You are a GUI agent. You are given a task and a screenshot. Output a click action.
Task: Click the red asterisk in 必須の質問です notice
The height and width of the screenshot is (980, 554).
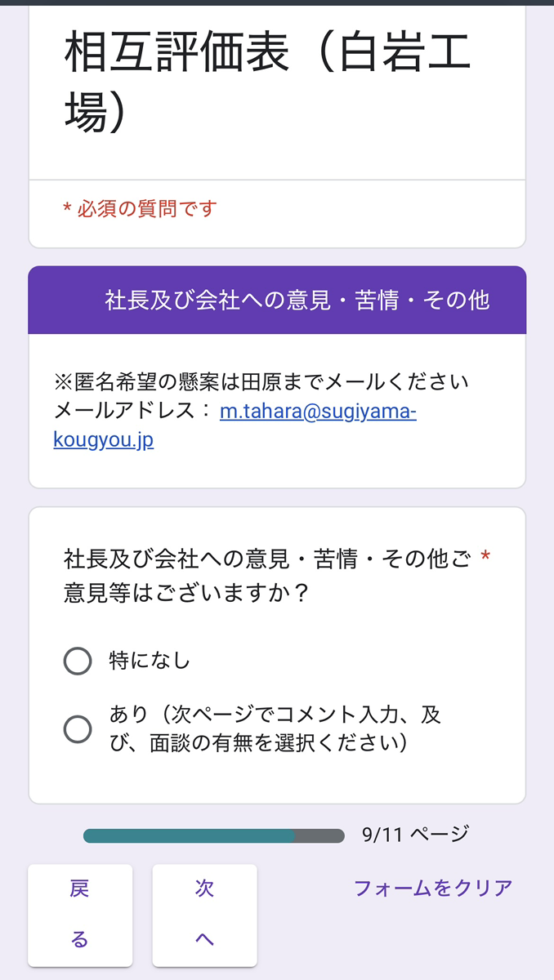coord(67,210)
